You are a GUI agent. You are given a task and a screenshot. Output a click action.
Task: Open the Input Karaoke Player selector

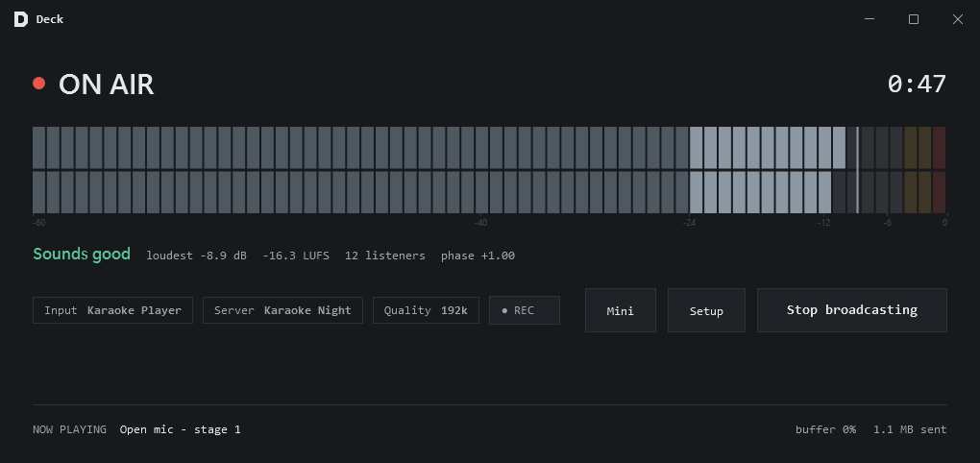pyautogui.click(x=112, y=310)
